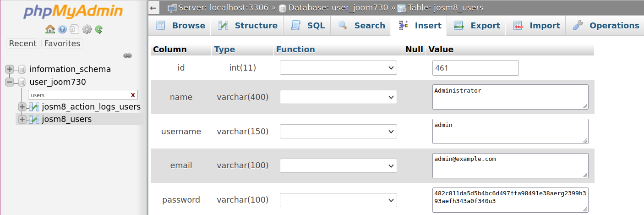The height and width of the screenshot is (215, 644).
Task: Click the Recent button in the sidebar
Action: click(x=22, y=44)
